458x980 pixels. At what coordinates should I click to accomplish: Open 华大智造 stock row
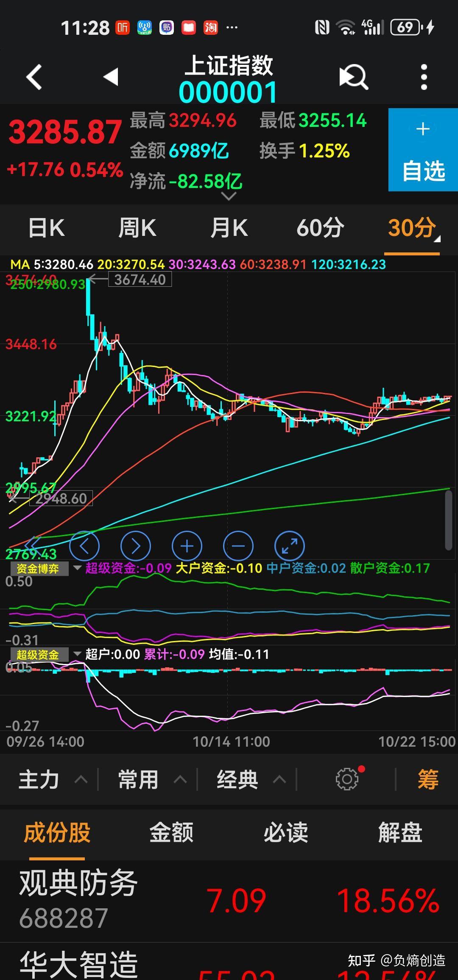point(229,962)
